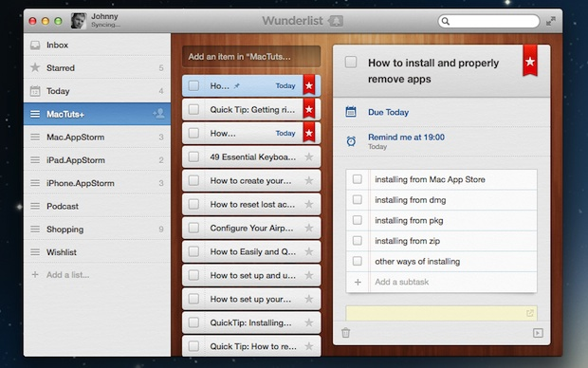
Task: Complete task from detail panel checkbox
Action: tap(351, 62)
